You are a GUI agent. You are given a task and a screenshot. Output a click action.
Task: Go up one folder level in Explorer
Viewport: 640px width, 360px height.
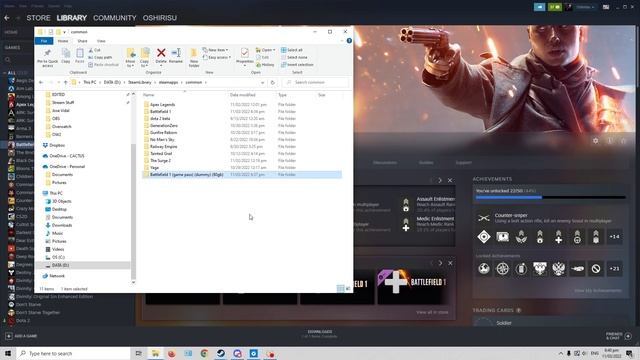[x=65, y=82]
